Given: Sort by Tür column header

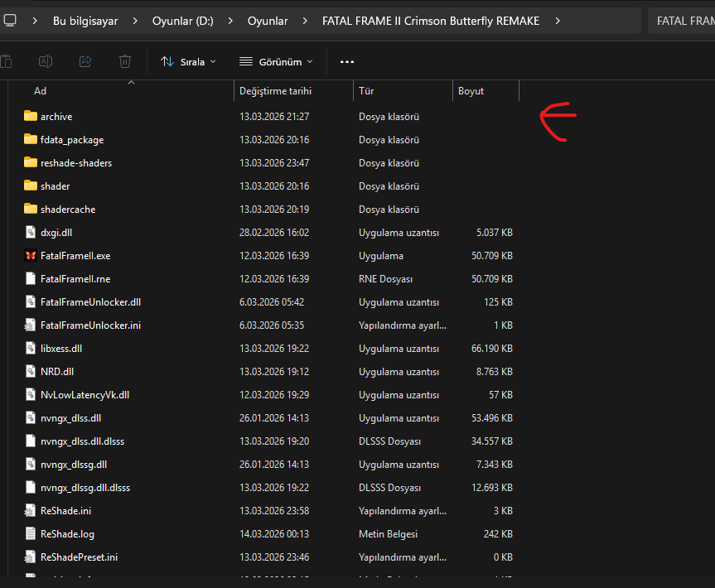Looking at the screenshot, I should point(403,91).
